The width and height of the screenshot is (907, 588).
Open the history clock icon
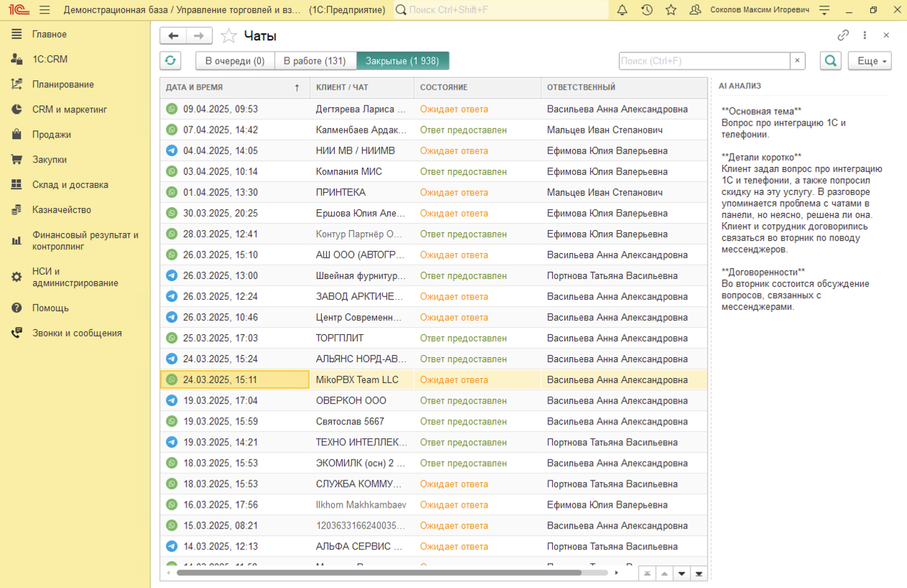647,10
